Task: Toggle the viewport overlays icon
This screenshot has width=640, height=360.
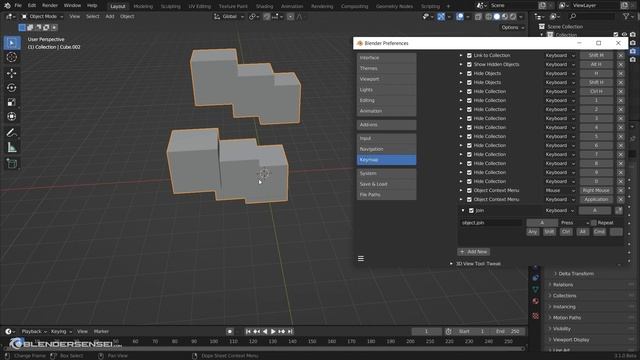Action: click(460, 17)
